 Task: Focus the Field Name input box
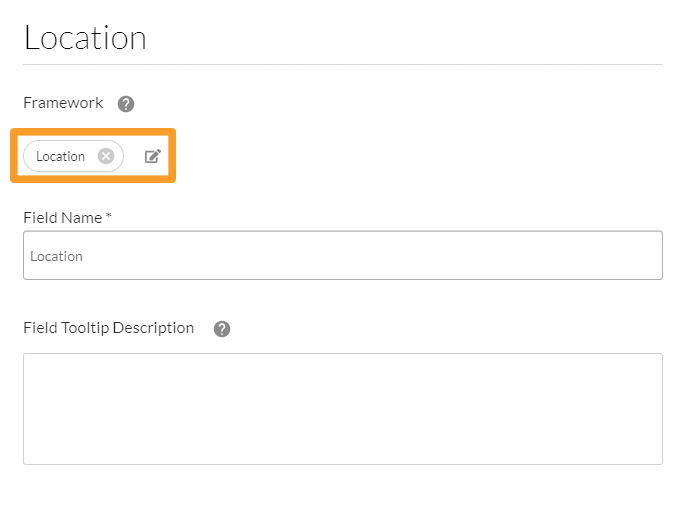[342, 256]
